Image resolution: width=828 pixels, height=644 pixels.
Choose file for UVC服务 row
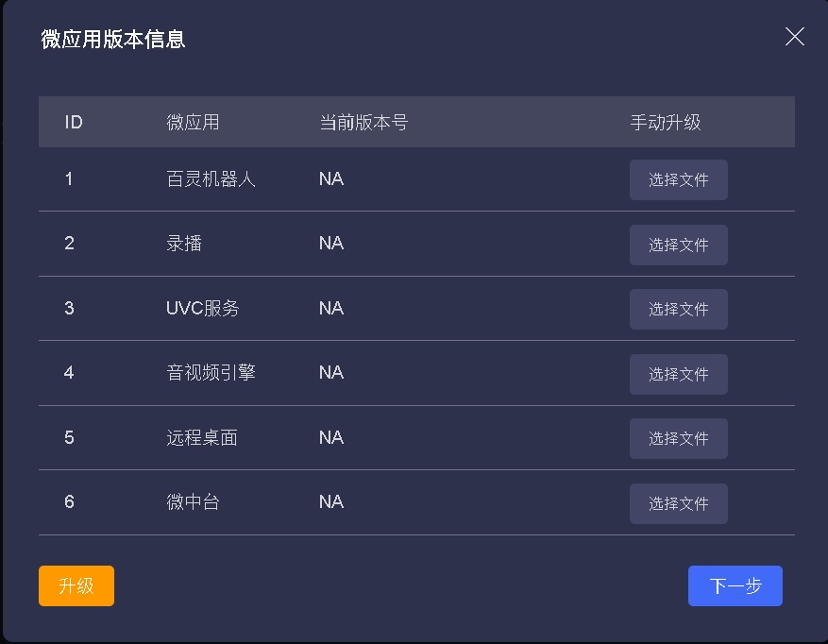click(x=678, y=310)
